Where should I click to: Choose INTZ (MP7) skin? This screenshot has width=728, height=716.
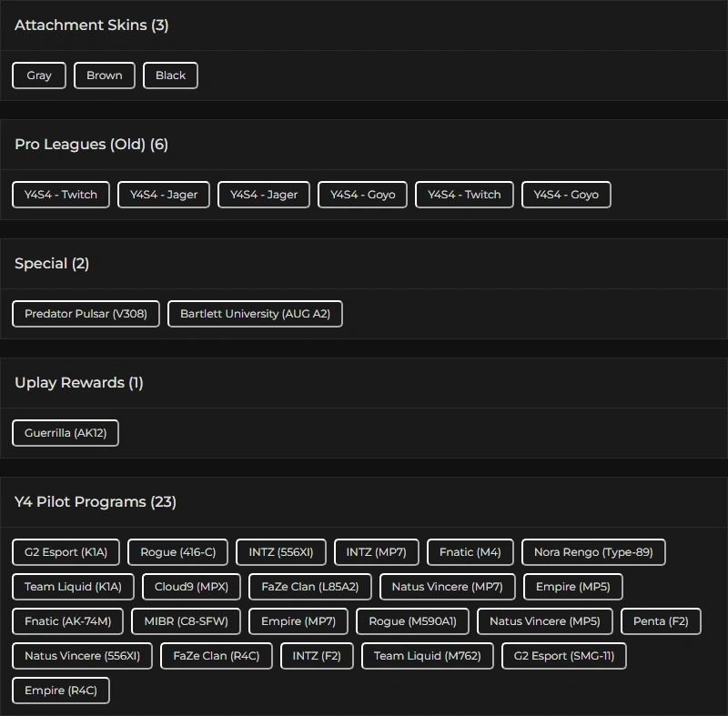(377, 552)
